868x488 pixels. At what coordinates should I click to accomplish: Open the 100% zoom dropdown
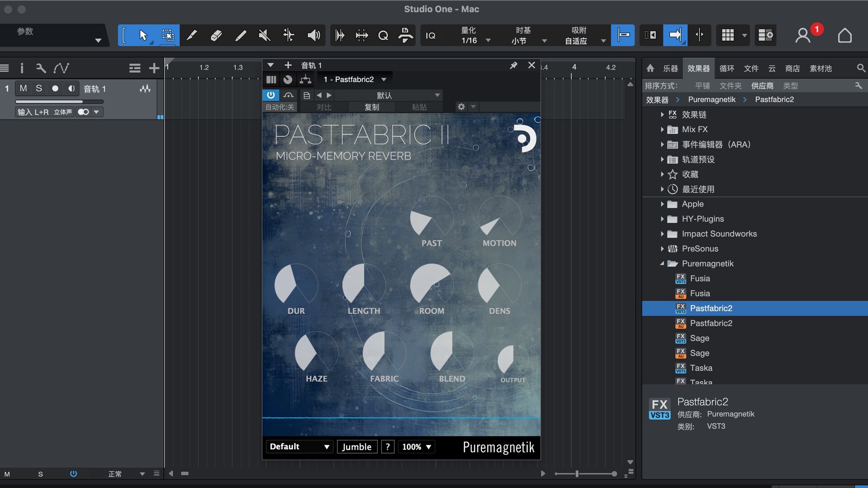417,447
